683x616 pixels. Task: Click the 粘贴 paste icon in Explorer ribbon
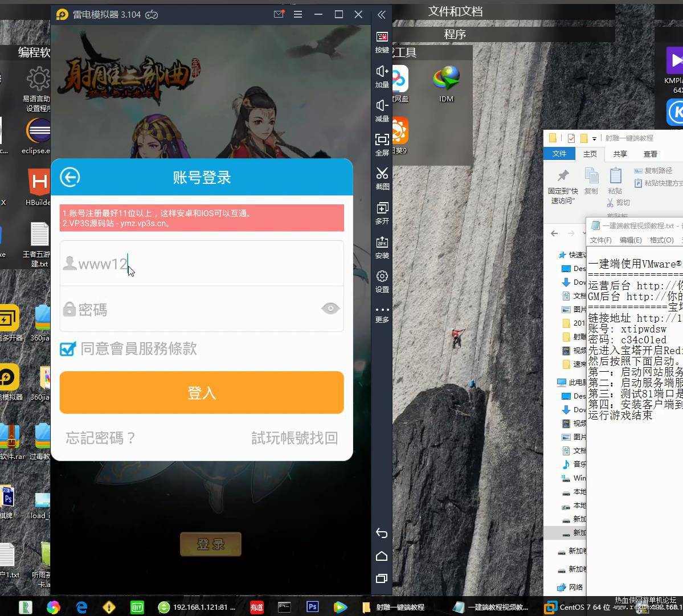coord(615,181)
